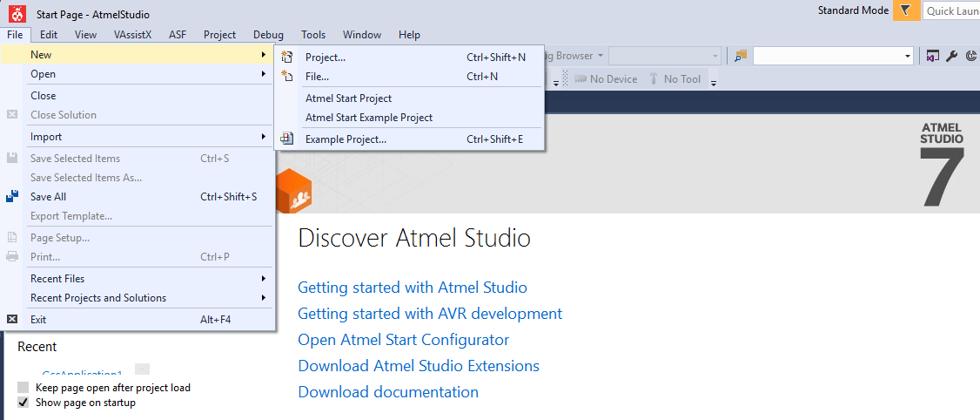Click the New Project icon in submenu
Image resolution: width=980 pixels, height=420 pixels.
(288, 58)
